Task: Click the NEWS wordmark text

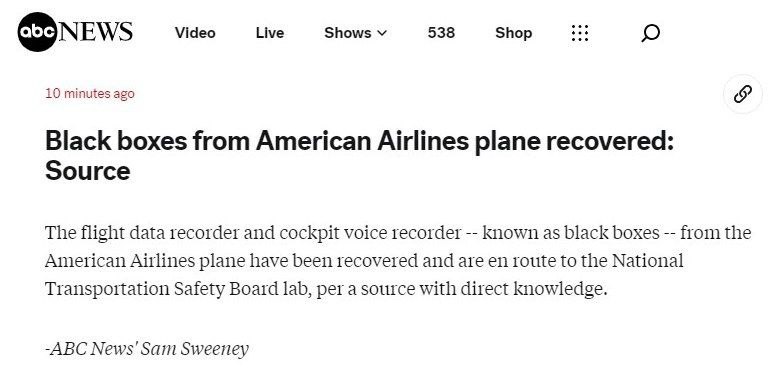Action: pos(96,32)
